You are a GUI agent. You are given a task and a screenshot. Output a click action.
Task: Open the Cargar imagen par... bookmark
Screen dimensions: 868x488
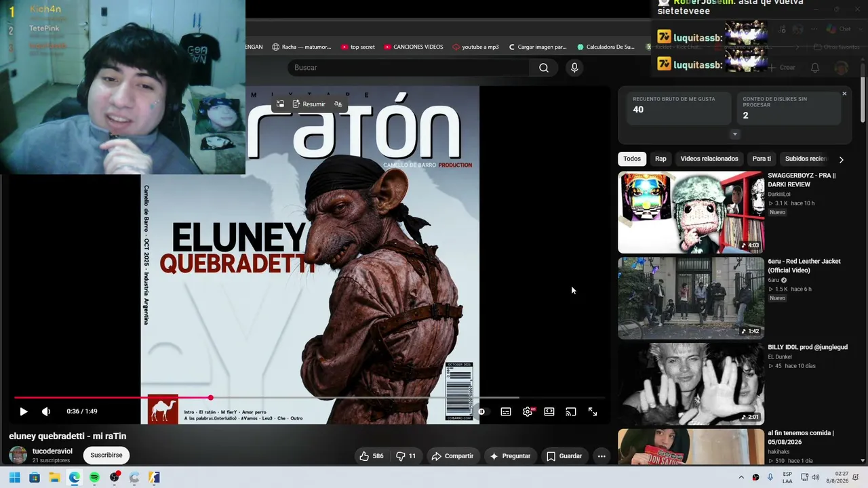click(x=537, y=47)
